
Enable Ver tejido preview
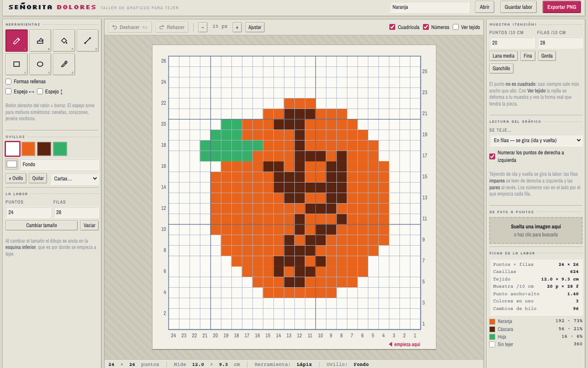pyautogui.click(x=456, y=27)
